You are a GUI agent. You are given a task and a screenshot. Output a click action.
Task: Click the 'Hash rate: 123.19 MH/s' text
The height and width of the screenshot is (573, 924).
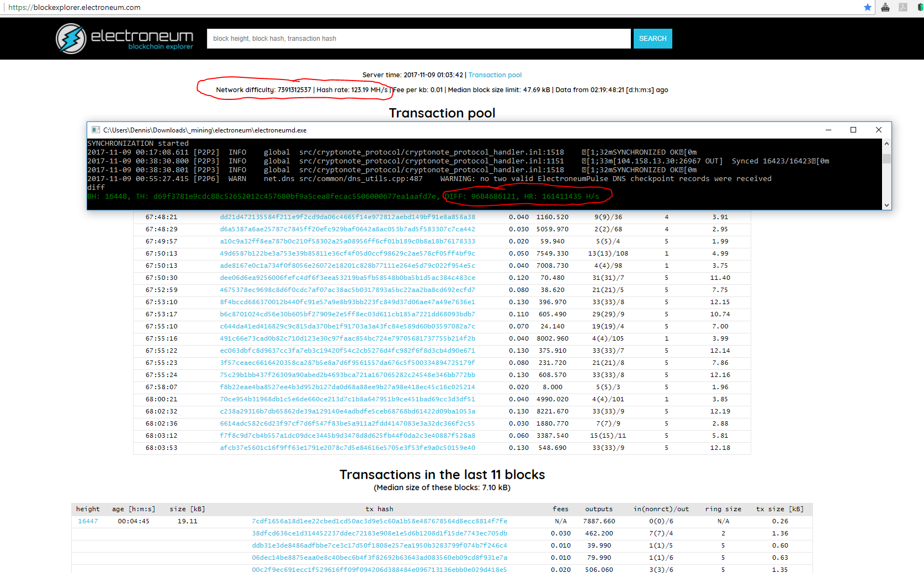click(x=352, y=90)
